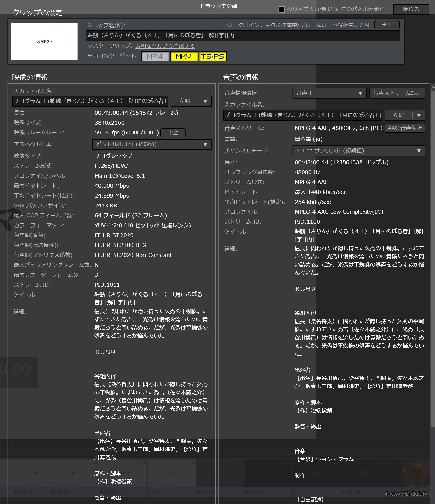Viewport: 435px width, 504px height.
Task: Open the 音声 1 audio selection dropdown
Action: [x=329, y=93]
